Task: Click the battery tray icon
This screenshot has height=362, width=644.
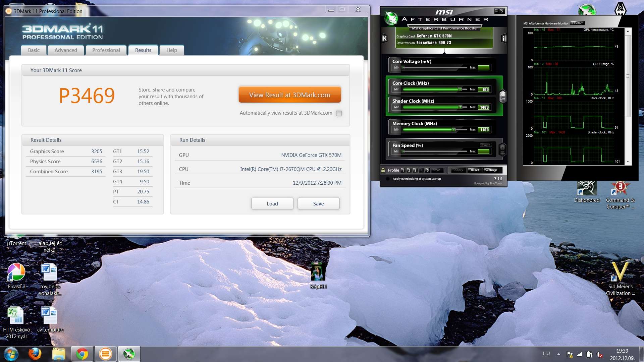Action: [589, 354]
